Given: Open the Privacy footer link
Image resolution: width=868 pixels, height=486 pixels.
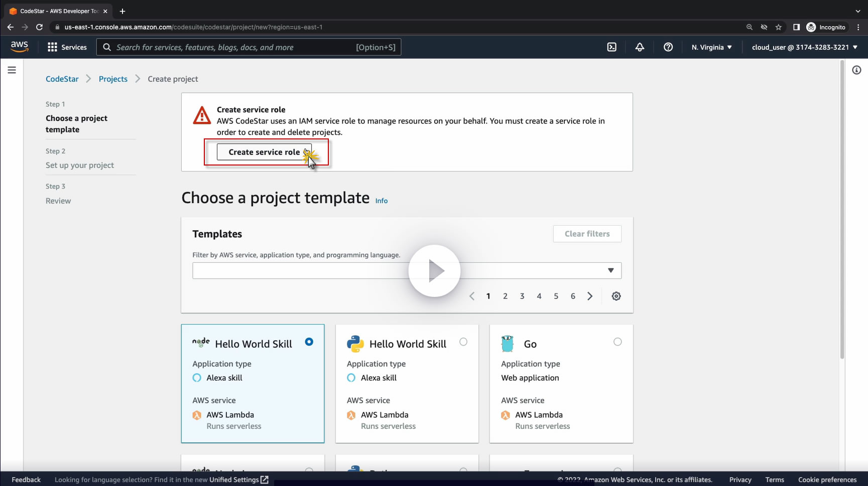Looking at the screenshot, I should [x=740, y=479].
